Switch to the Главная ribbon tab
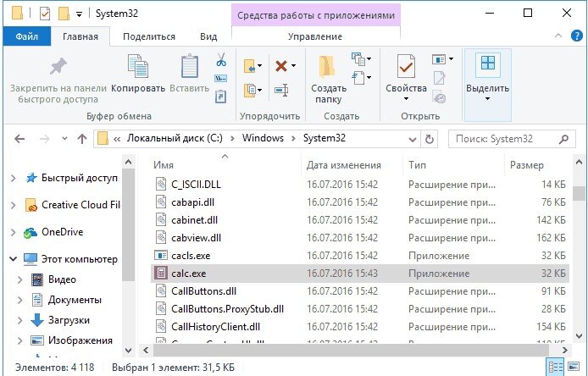The height and width of the screenshot is (376, 588). click(x=80, y=36)
